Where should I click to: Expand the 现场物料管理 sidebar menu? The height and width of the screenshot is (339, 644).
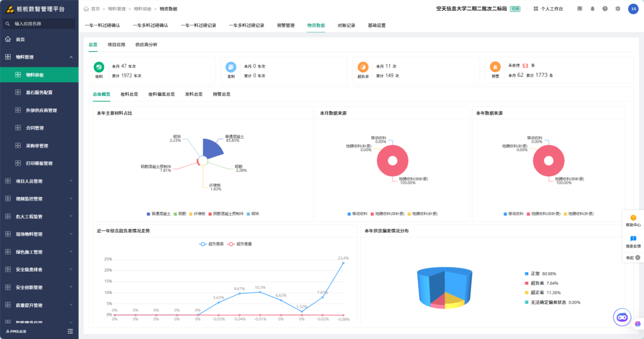pos(71,234)
